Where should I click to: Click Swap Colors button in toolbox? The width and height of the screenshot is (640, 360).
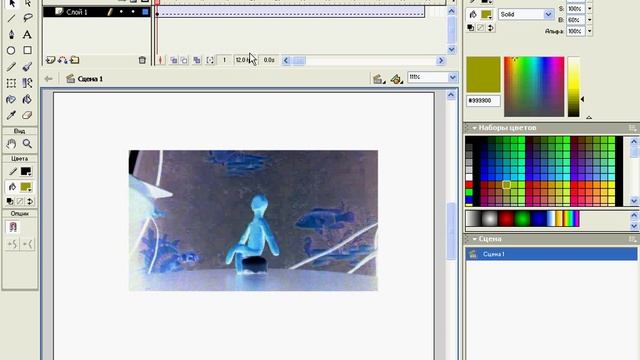29,202
